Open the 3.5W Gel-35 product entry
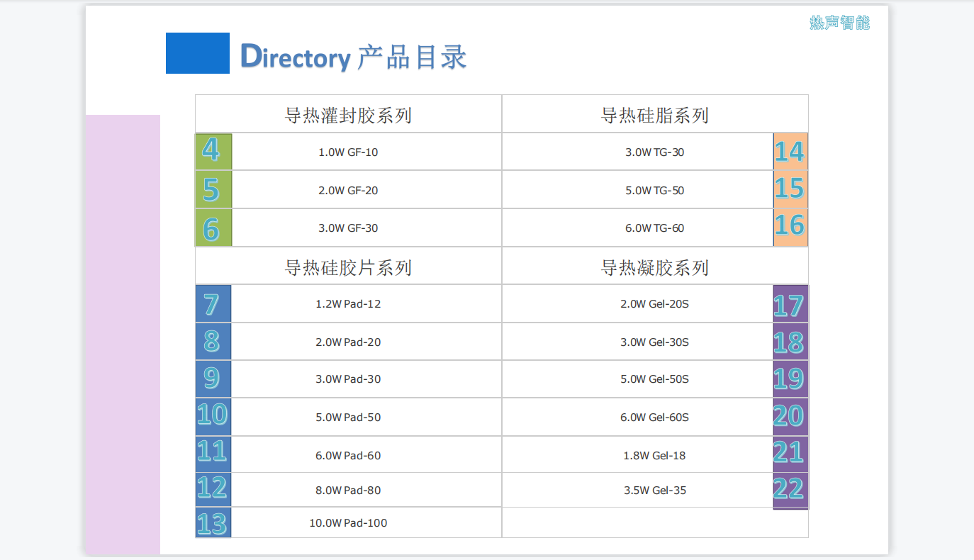This screenshot has height=560, width=974. [x=654, y=491]
